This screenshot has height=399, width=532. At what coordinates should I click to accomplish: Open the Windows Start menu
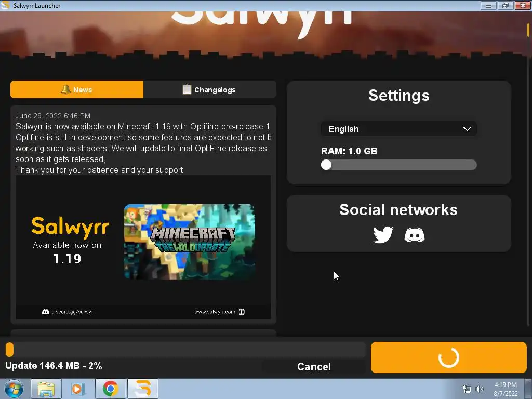[x=14, y=389]
